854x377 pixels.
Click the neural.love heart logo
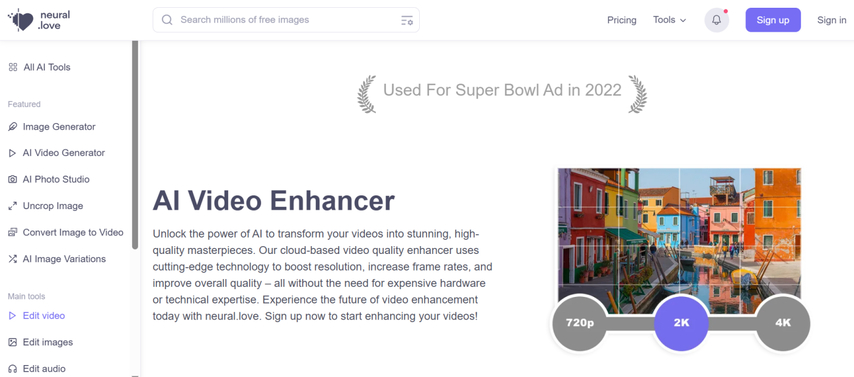click(x=21, y=20)
